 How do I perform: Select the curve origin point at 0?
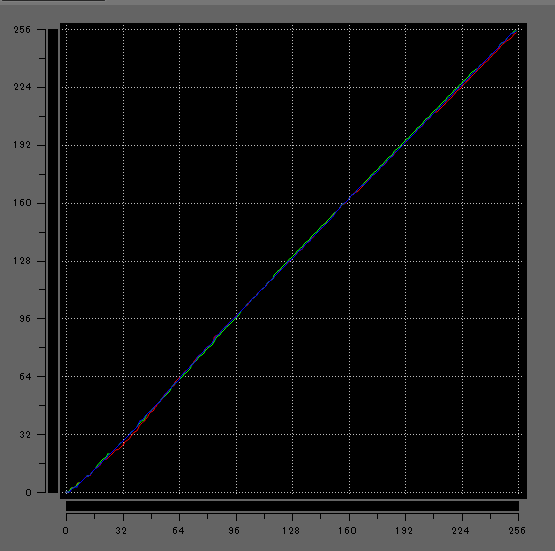(x=67, y=492)
